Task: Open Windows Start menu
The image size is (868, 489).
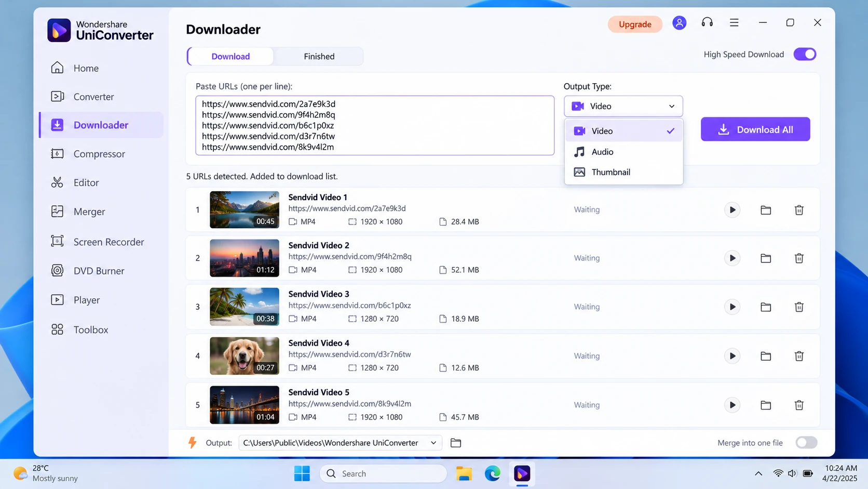Action: click(302, 473)
